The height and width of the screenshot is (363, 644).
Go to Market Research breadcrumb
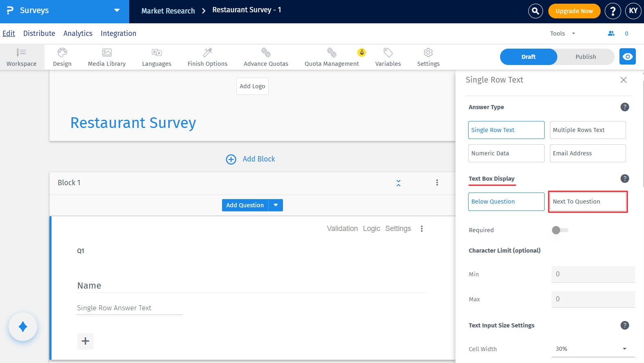click(168, 11)
